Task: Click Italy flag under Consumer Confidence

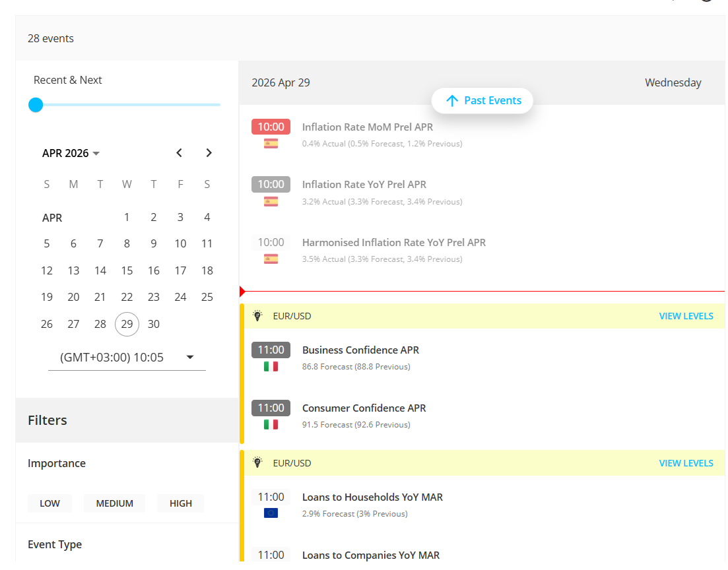Action: point(271,425)
